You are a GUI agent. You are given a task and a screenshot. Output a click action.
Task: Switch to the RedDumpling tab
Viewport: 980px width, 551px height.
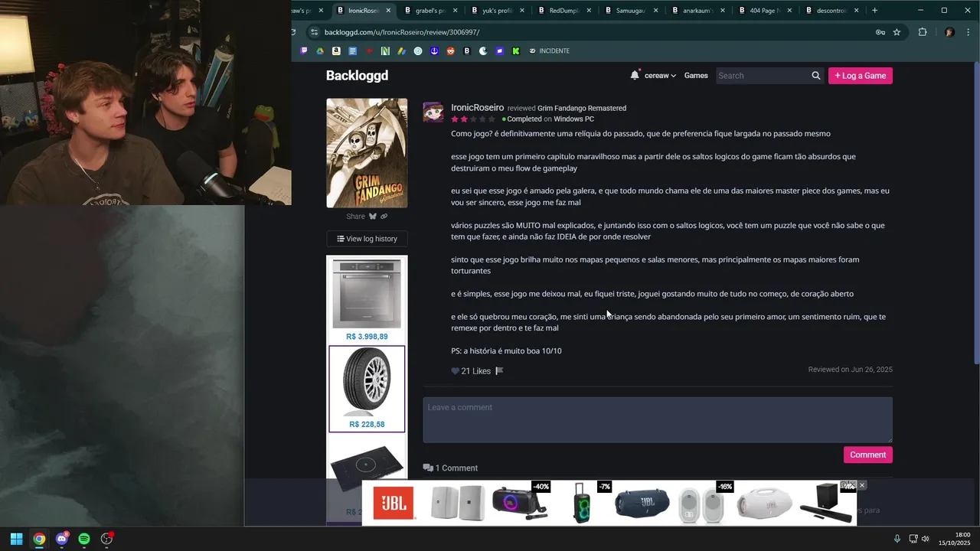pos(565,11)
